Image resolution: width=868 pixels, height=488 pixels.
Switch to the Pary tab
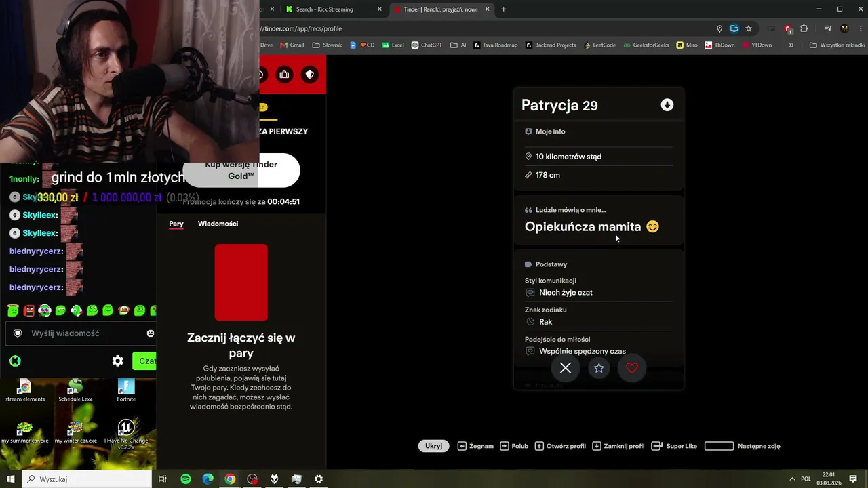[x=176, y=224]
